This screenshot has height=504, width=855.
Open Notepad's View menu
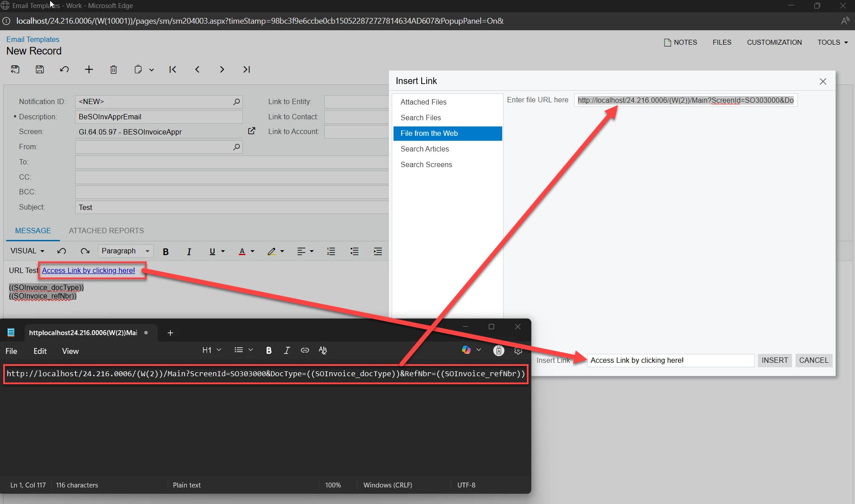click(70, 351)
